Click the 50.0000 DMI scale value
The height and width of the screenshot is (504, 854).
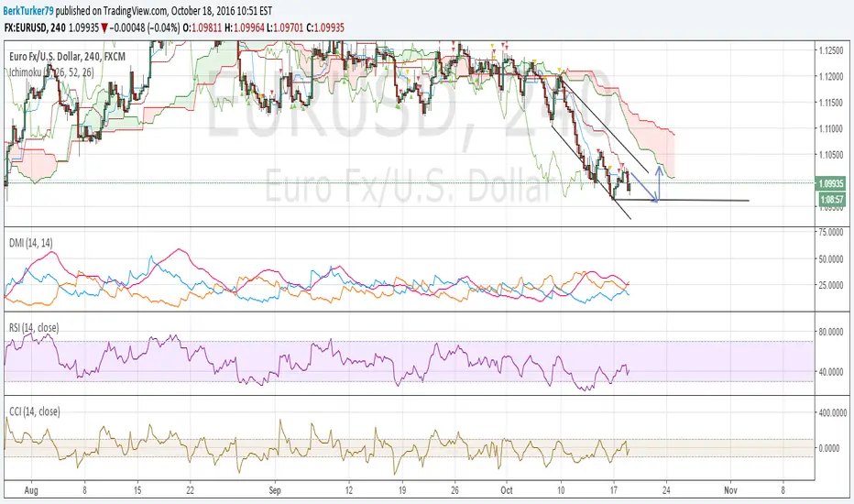tap(831, 258)
